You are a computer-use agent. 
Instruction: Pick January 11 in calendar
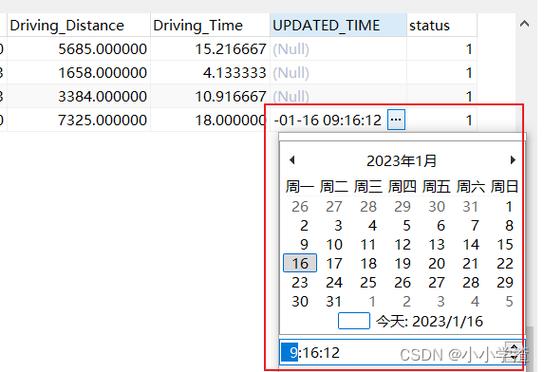(368, 244)
